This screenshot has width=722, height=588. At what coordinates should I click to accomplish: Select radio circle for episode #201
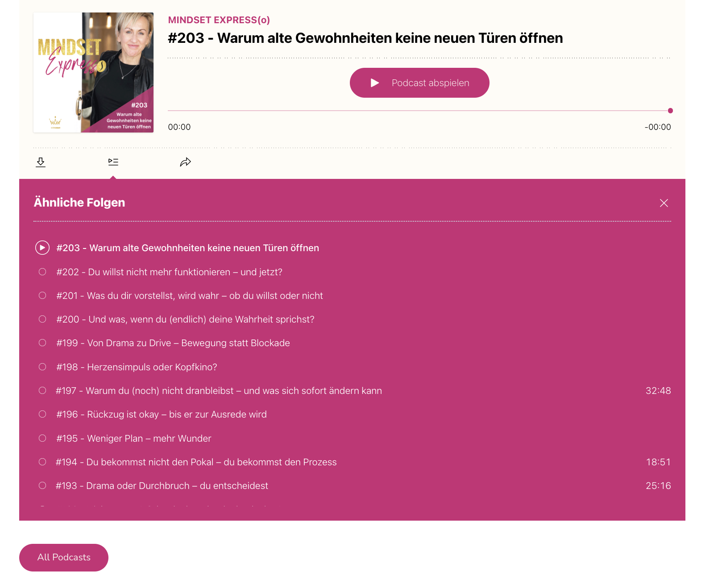tap(42, 295)
